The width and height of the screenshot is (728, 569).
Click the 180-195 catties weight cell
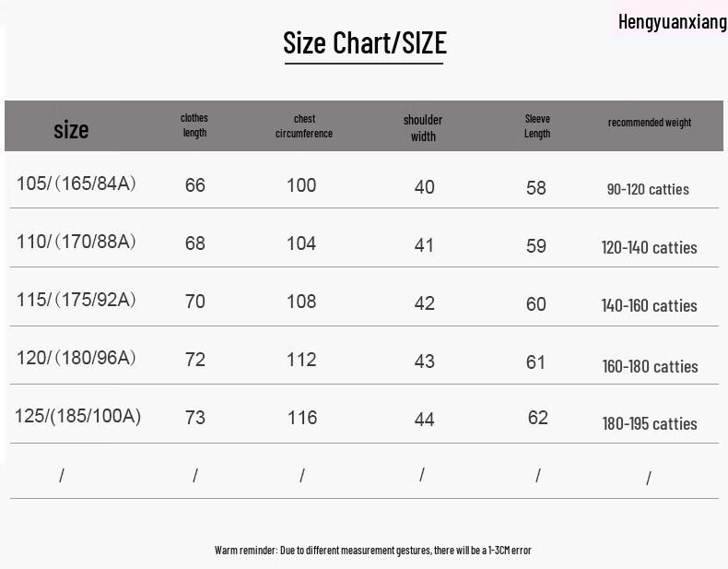point(650,423)
